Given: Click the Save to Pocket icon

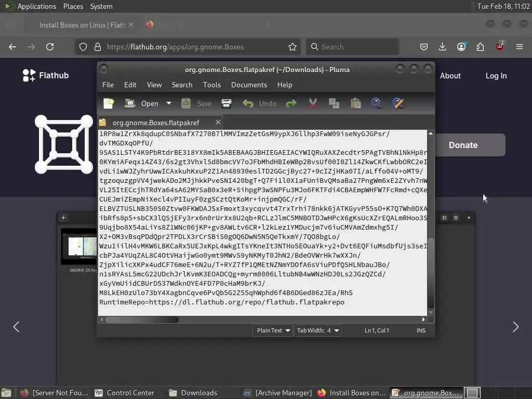Looking at the screenshot, I should click(x=424, y=47).
